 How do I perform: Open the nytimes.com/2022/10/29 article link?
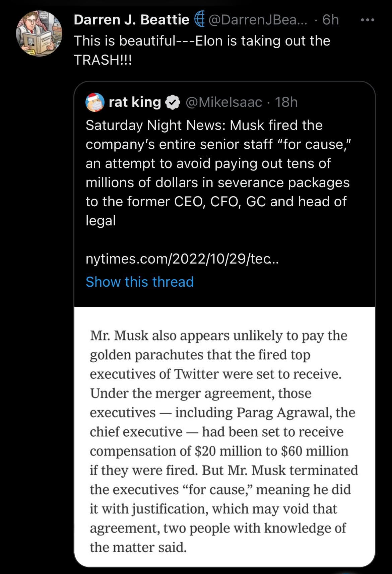point(182,259)
